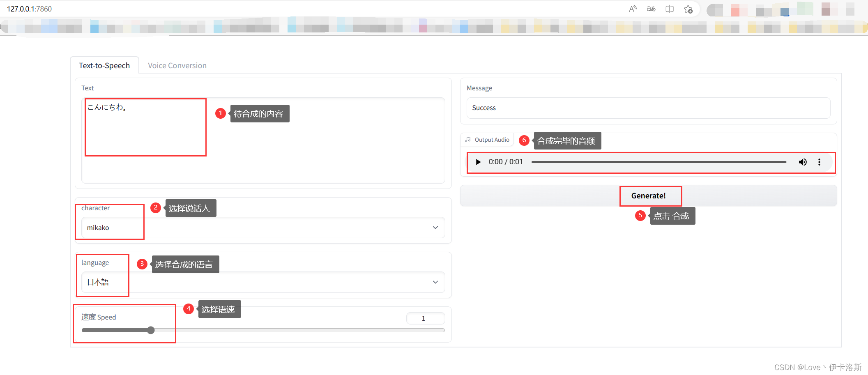868x375 pixels.
Task: Click the audio time display 0:00 / 0:01
Action: pos(506,162)
